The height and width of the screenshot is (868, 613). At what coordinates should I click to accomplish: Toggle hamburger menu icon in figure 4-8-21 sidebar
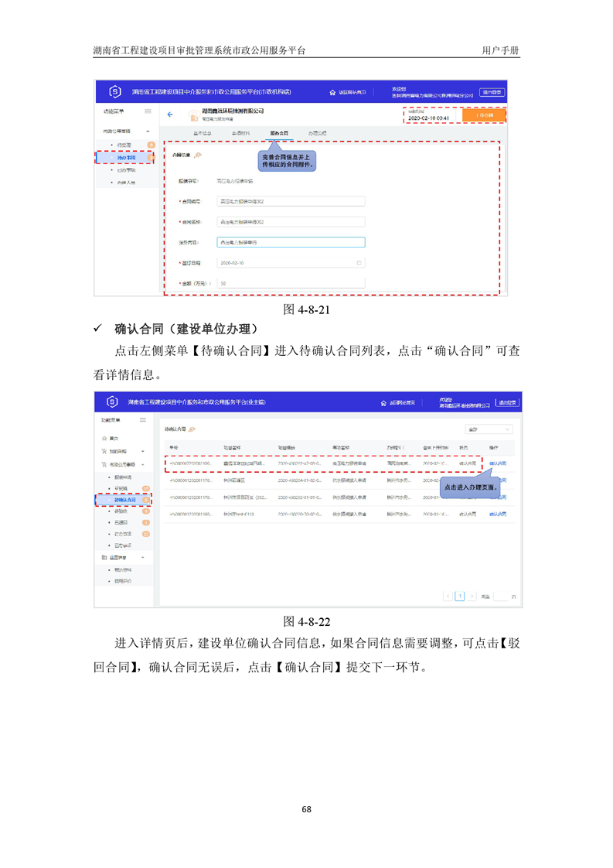[x=148, y=111]
